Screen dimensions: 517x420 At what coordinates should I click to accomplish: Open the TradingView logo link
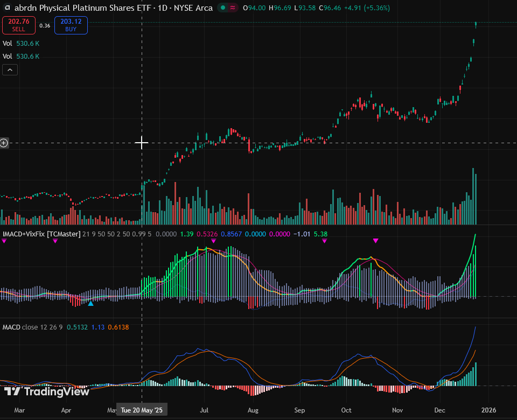pyautogui.click(x=46, y=391)
